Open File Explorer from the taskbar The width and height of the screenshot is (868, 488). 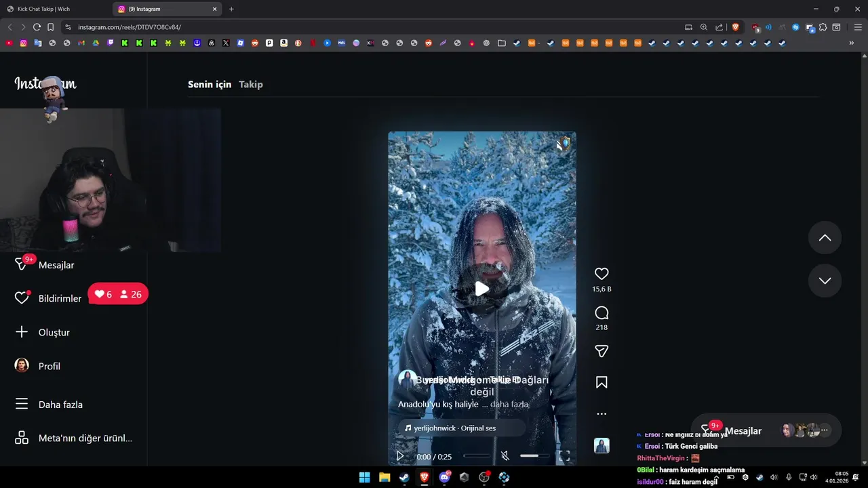pyautogui.click(x=384, y=477)
